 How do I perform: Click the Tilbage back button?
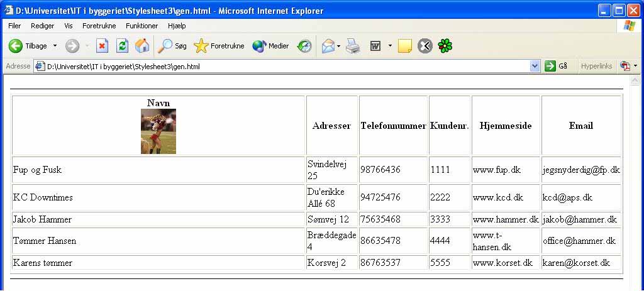pyautogui.click(x=28, y=46)
